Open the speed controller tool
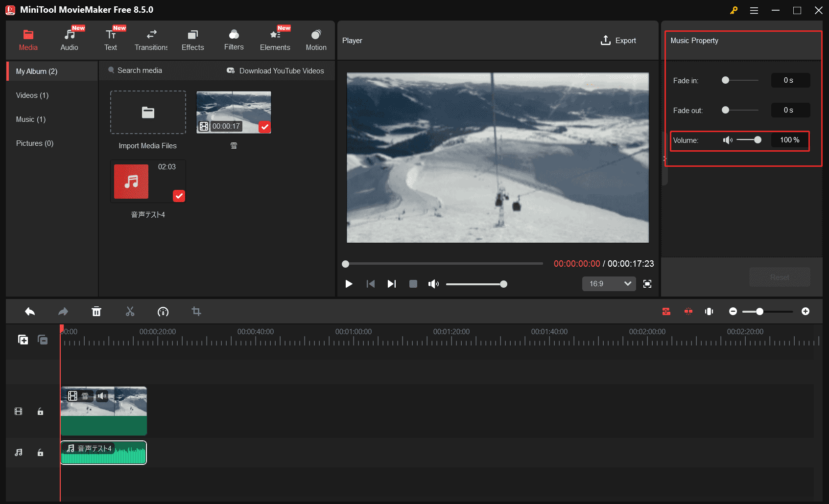The width and height of the screenshot is (829, 504). pyautogui.click(x=163, y=311)
